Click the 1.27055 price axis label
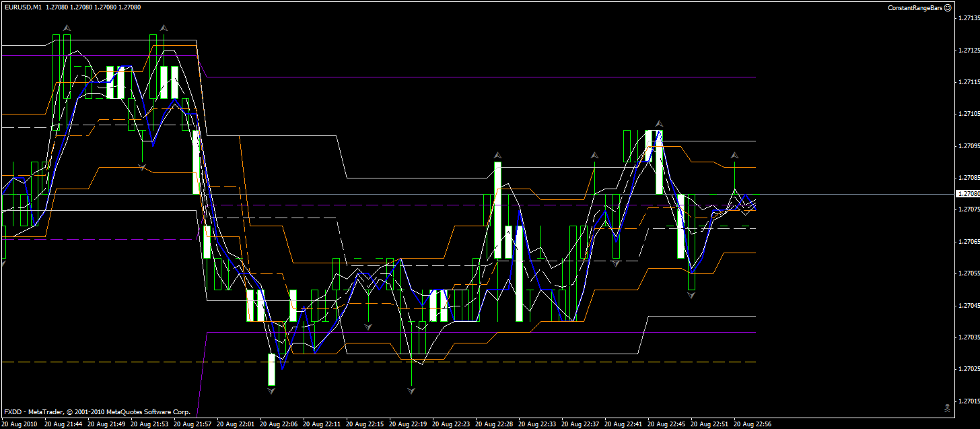 967,273
